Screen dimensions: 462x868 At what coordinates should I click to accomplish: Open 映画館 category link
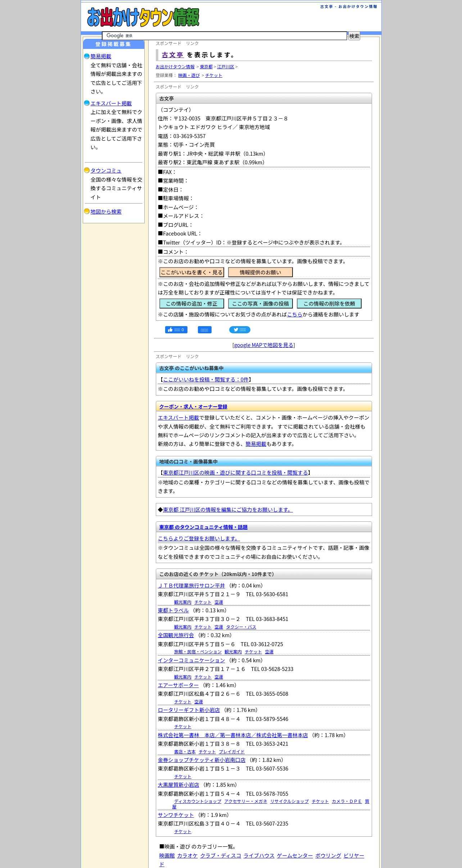[167, 856]
